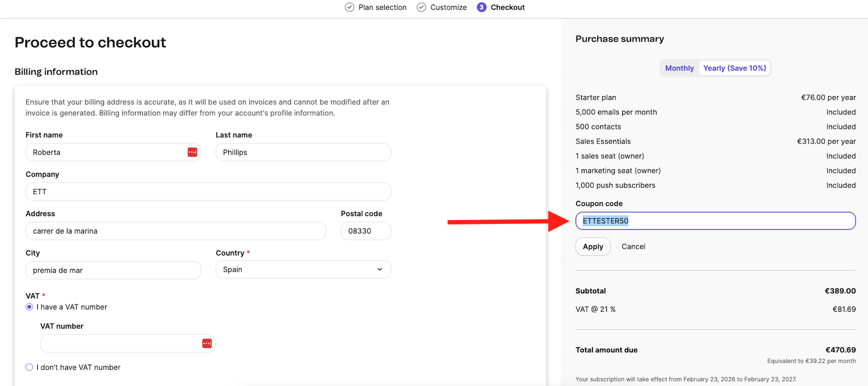The width and height of the screenshot is (868, 386).
Task: Click the City field showing premia de mar
Action: (x=113, y=270)
